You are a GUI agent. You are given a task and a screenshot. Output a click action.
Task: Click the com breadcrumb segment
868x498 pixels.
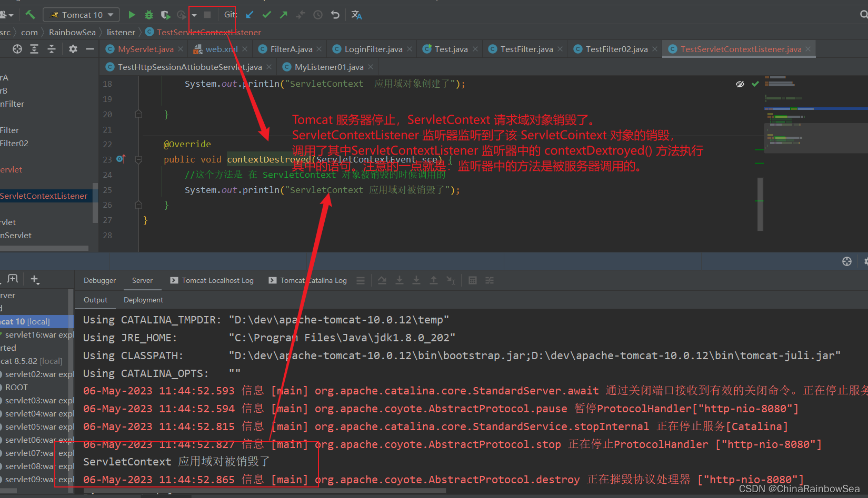point(29,32)
